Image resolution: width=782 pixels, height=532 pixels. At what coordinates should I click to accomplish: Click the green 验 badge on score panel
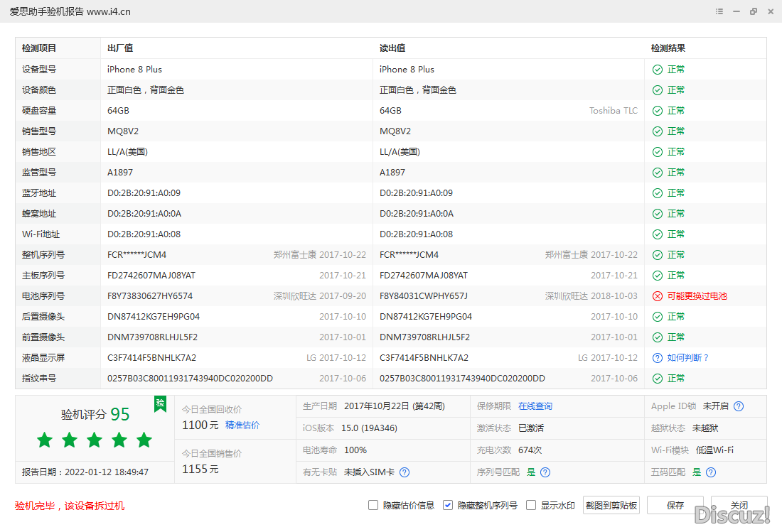pyautogui.click(x=161, y=403)
